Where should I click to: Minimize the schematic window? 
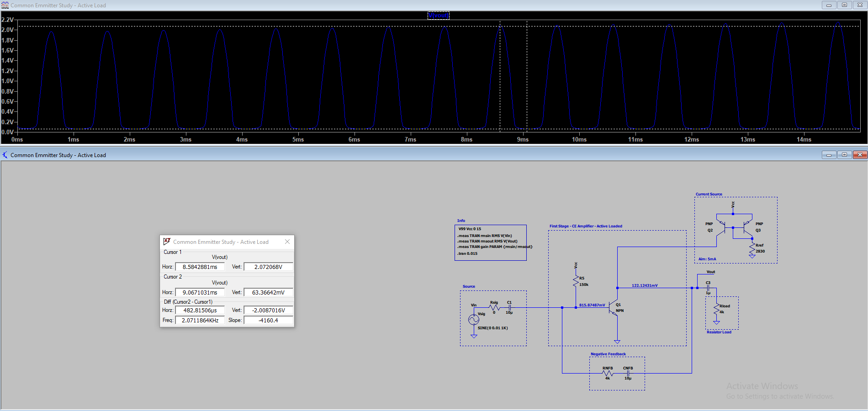coord(829,155)
